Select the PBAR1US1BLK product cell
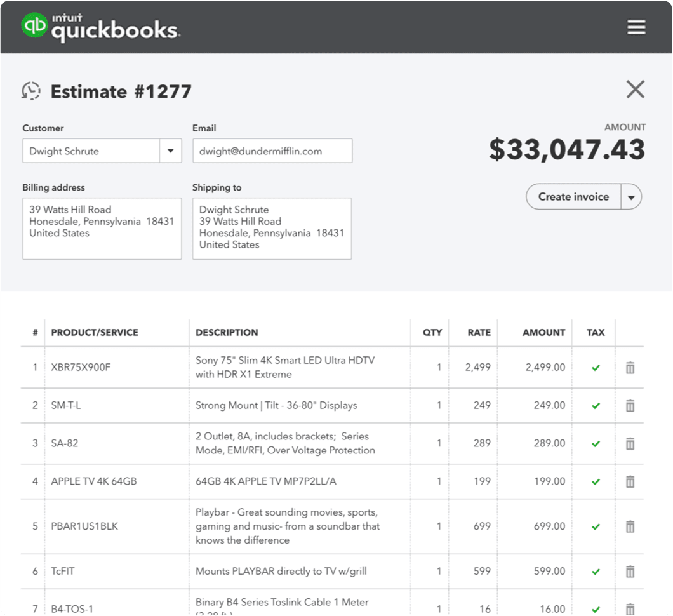 (117, 526)
